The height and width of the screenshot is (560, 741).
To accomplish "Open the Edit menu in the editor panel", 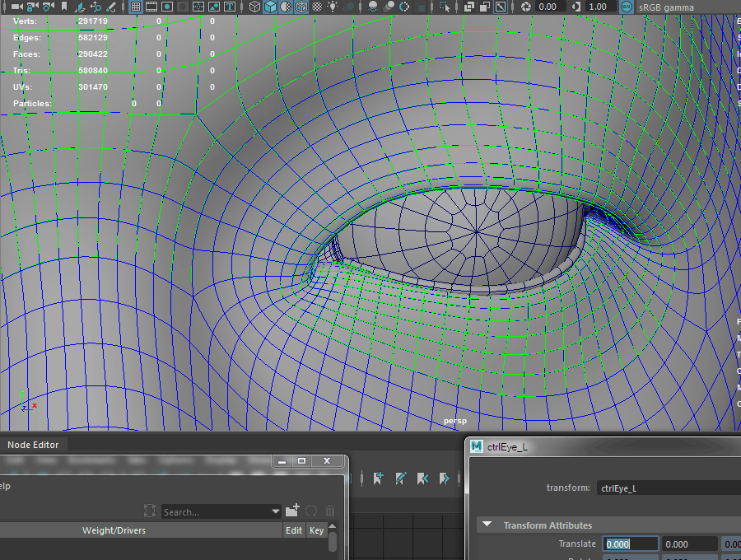I will (293, 530).
